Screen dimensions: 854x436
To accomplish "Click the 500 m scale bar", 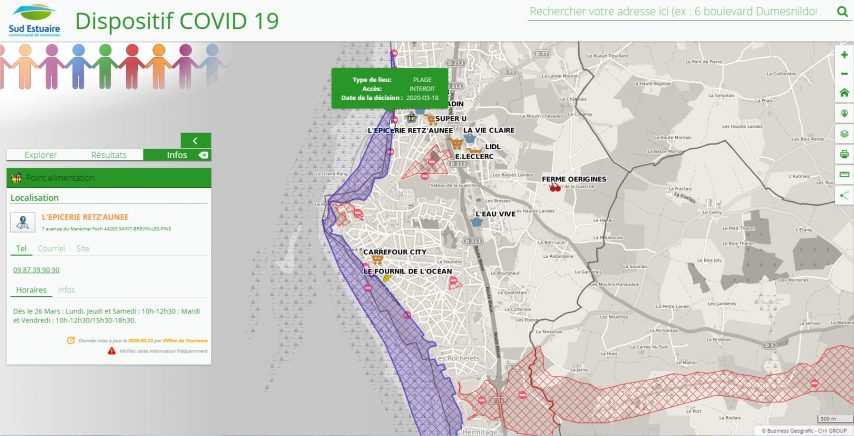I will (833, 419).
